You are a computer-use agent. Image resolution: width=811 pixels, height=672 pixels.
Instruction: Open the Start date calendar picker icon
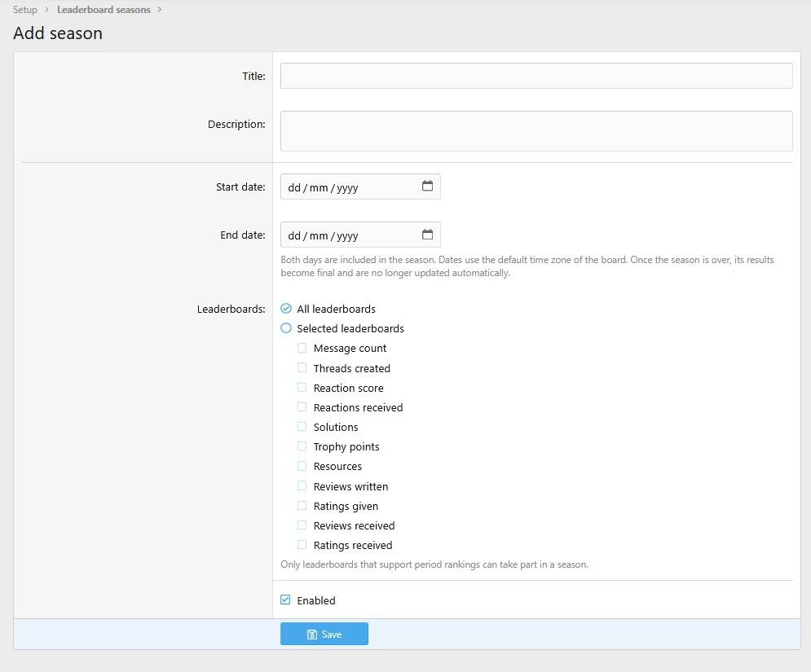(x=427, y=186)
